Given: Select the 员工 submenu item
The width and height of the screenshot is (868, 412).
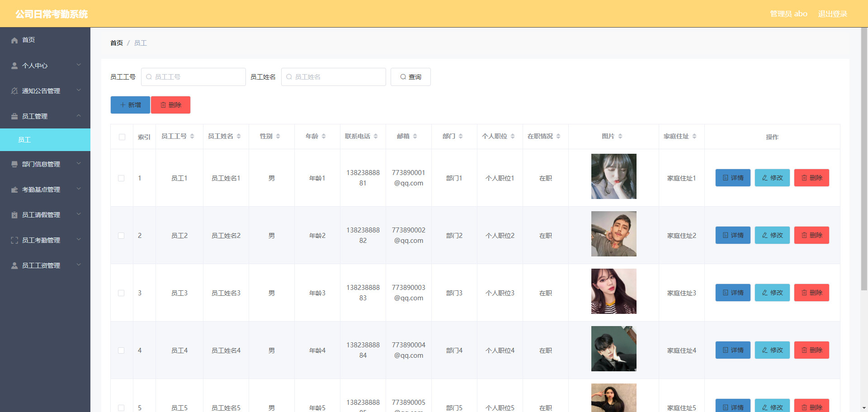Looking at the screenshot, I should (x=45, y=140).
